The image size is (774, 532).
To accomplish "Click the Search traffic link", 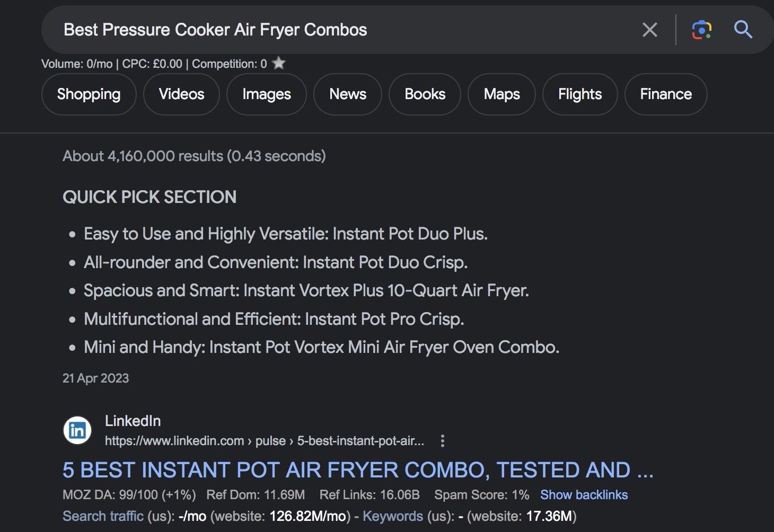I will point(103,516).
